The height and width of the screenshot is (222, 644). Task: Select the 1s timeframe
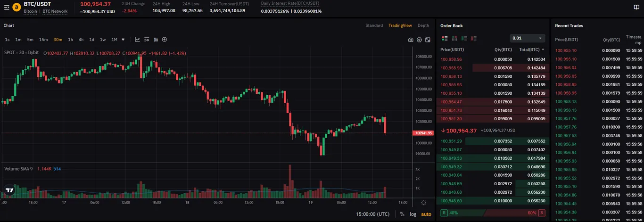pyautogui.click(x=8, y=40)
